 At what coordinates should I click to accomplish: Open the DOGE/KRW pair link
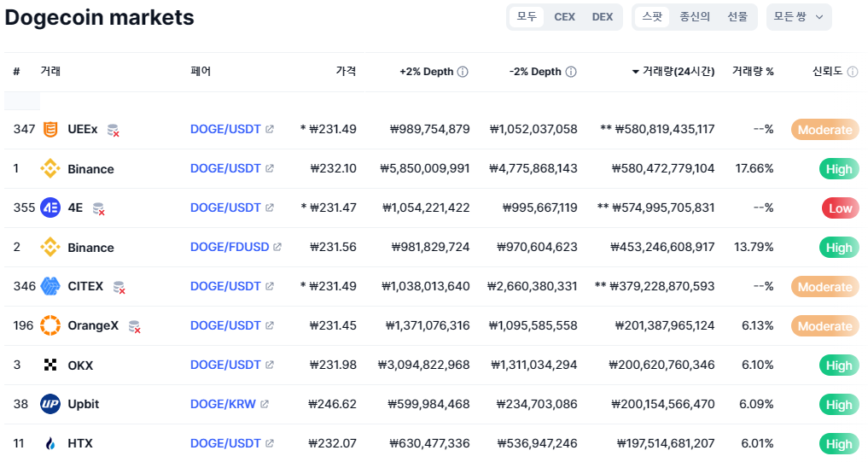(x=223, y=405)
